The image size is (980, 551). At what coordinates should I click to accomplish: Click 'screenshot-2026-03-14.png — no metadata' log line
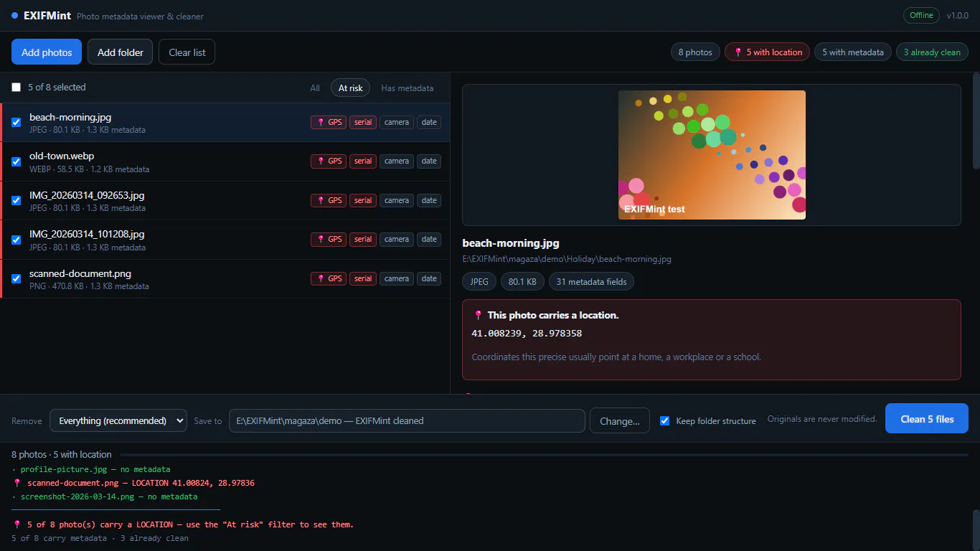pyautogui.click(x=105, y=496)
